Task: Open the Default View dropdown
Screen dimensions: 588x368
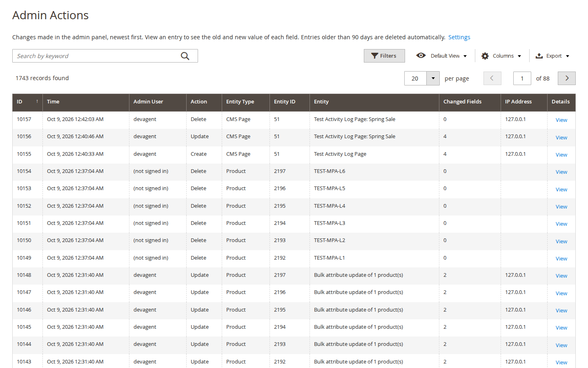Action: 441,56
